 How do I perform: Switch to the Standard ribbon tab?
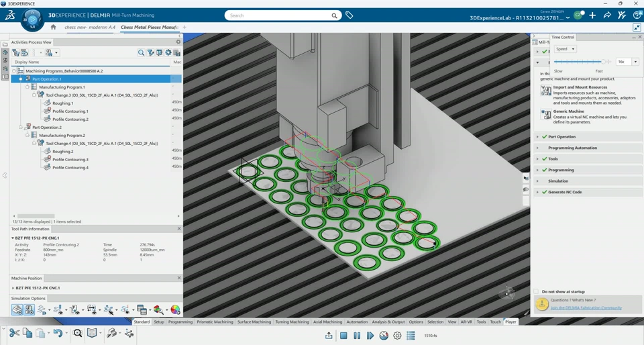point(142,322)
